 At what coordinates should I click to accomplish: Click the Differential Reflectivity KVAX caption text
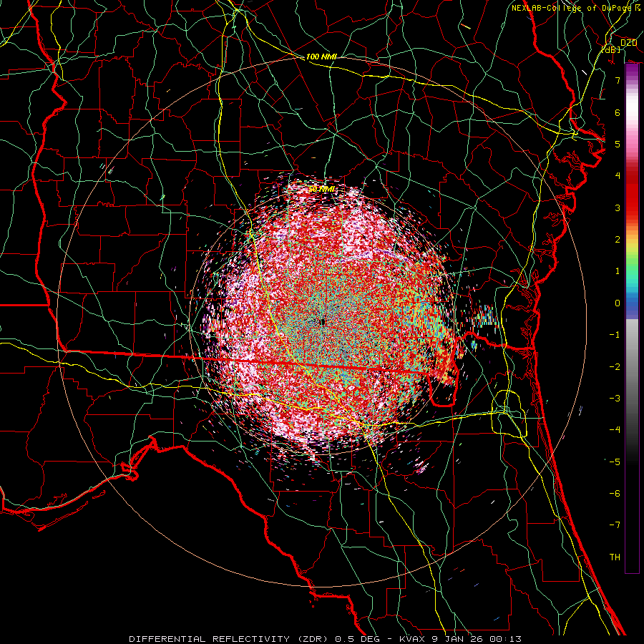click(x=326, y=639)
